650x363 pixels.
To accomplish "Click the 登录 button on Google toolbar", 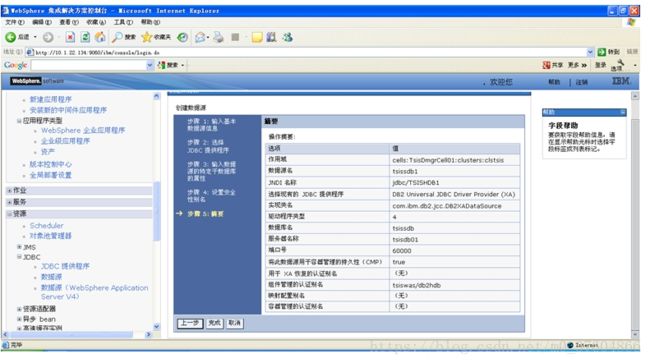I will [x=601, y=65].
